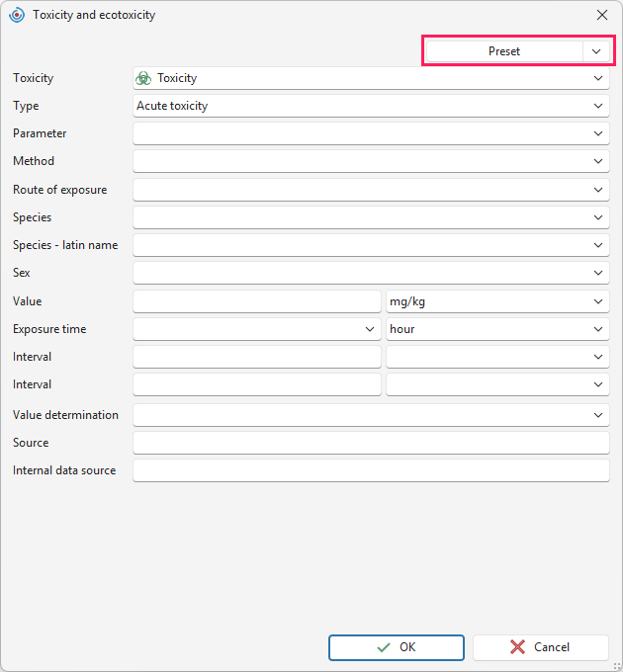Click the Value input field
This screenshot has height=672, width=623.
(257, 301)
